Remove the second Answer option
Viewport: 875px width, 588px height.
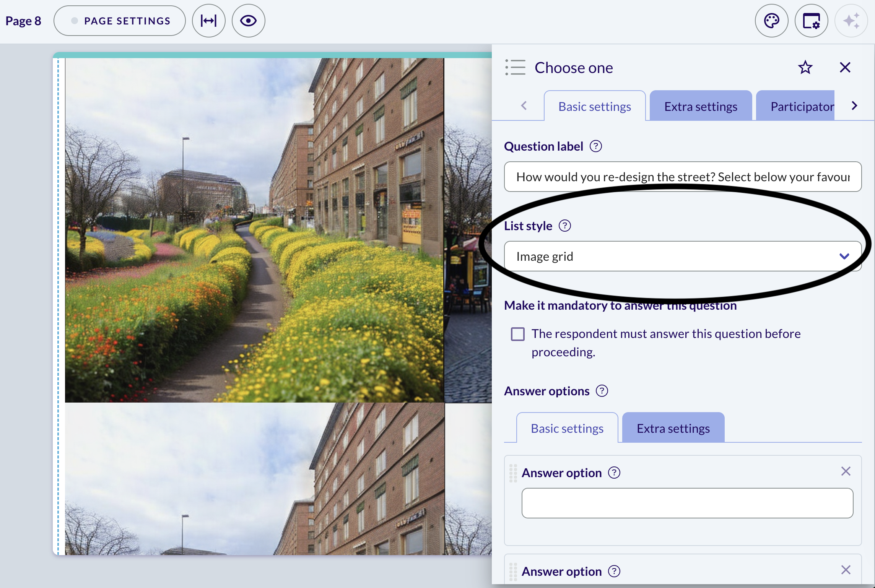pos(846,570)
